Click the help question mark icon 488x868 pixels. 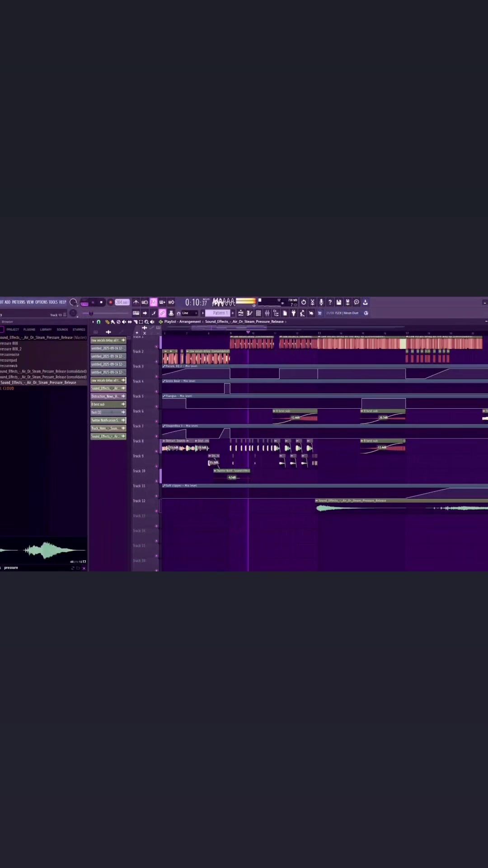(330, 302)
